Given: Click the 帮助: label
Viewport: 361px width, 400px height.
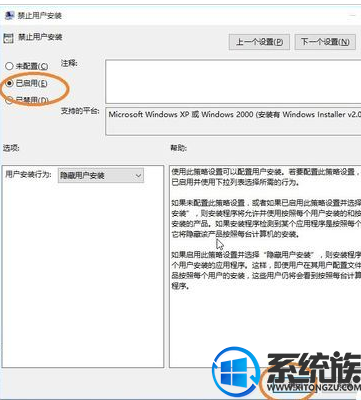Looking at the screenshot, I should (179, 148).
